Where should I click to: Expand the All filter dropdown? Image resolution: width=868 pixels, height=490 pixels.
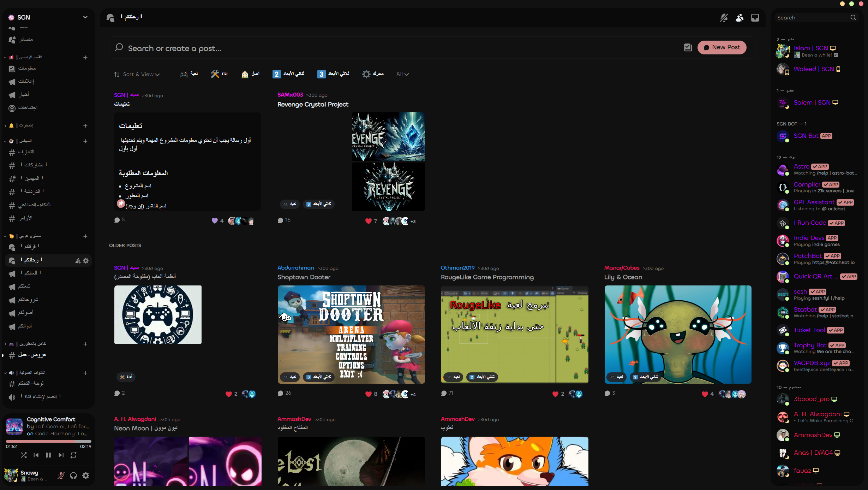pos(402,74)
